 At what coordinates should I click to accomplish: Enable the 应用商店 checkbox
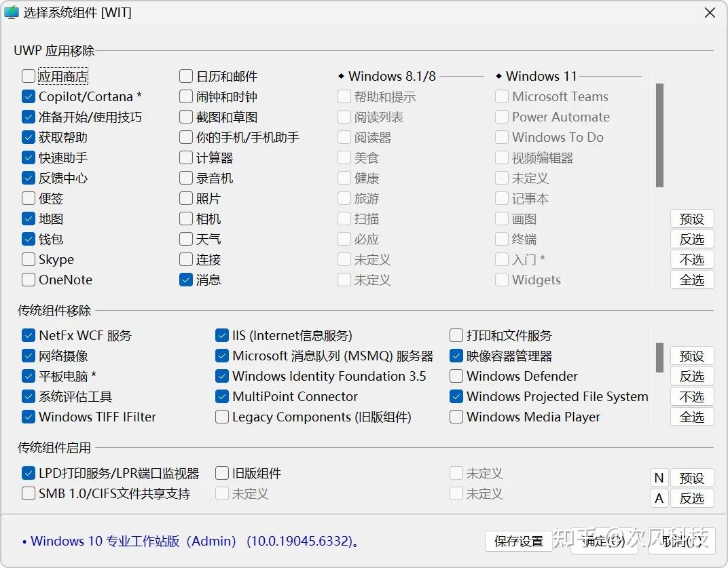28,76
